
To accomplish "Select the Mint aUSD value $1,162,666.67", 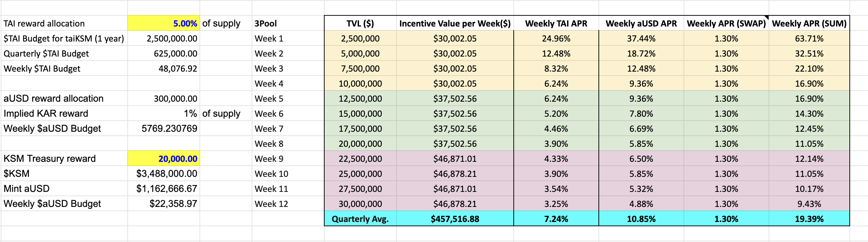I will click(x=167, y=189).
